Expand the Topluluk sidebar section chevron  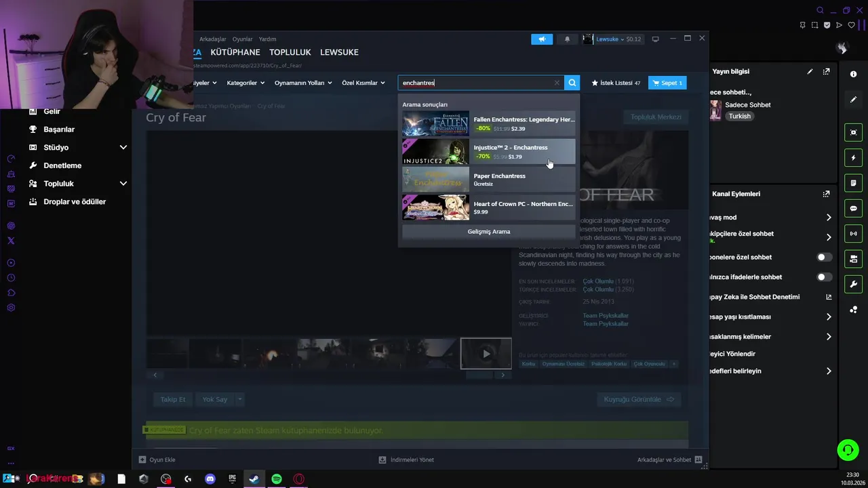[123, 184]
